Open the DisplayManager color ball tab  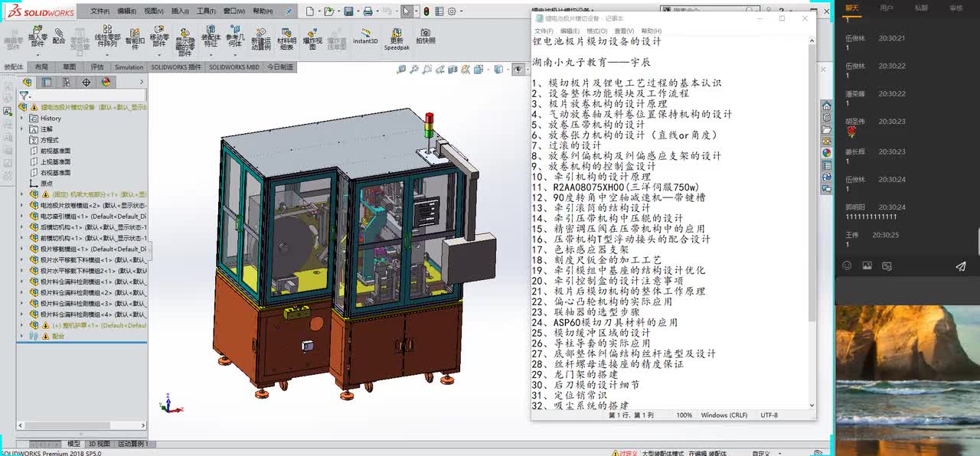coord(106,82)
